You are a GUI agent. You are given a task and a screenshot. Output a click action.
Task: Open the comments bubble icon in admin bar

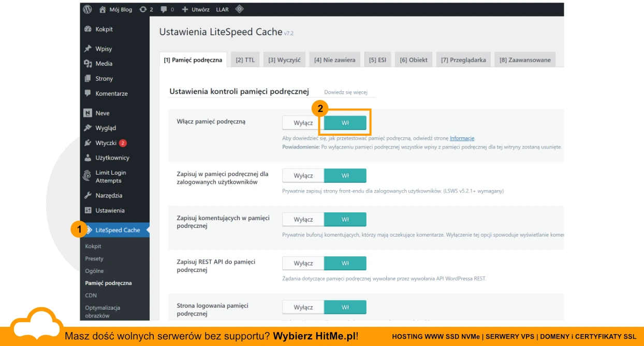[164, 9]
